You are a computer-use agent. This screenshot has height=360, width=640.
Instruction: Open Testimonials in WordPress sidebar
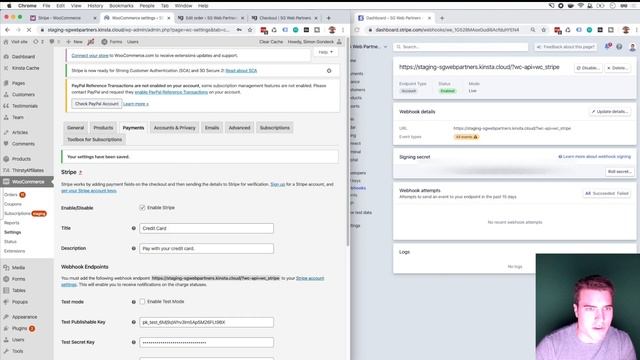(x=24, y=106)
